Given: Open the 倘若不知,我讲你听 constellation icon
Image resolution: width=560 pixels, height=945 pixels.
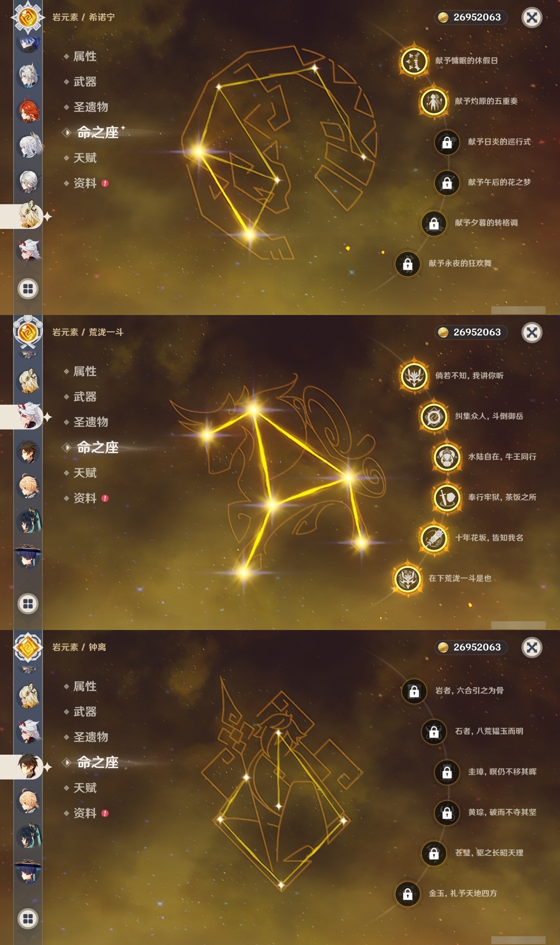Looking at the screenshot, I should tap(414, 376).
